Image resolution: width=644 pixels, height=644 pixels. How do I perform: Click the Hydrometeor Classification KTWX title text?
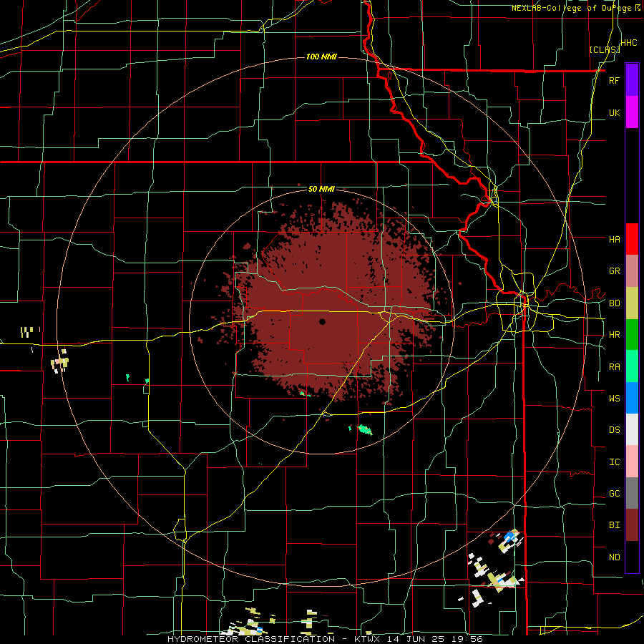click(325, 639)
